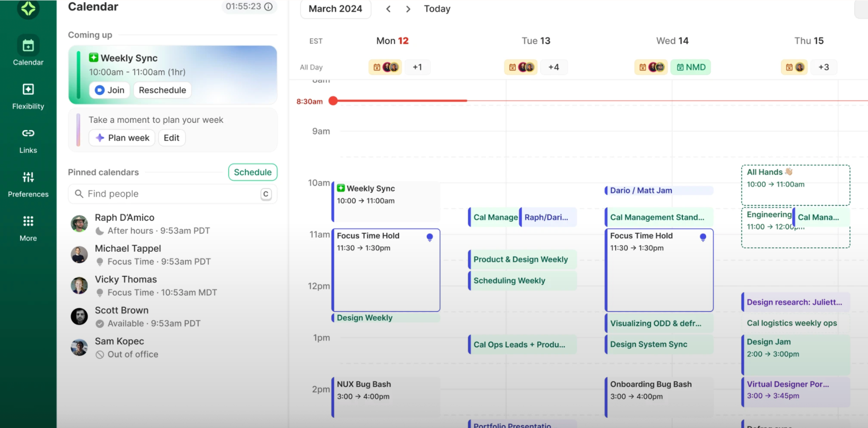Click the Find people search field
Screen dimensions: 868x428
(x=170, y=194)
